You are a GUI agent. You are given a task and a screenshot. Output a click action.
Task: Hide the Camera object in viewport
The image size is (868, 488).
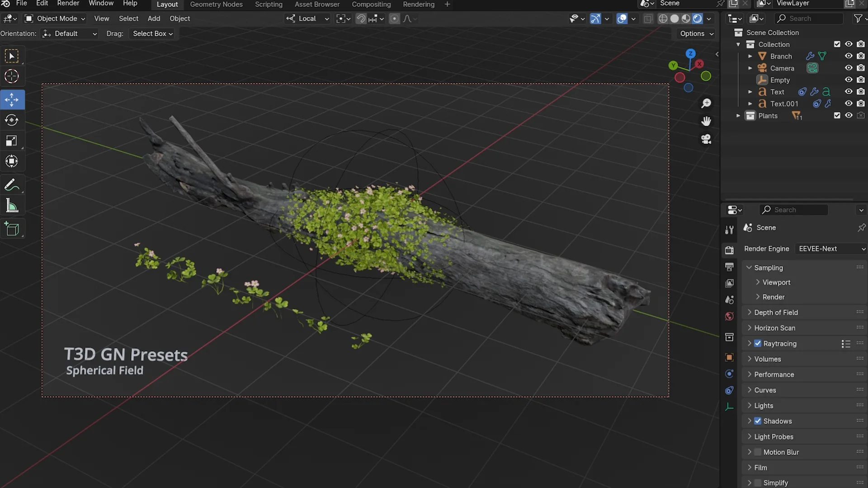[849, 68]
